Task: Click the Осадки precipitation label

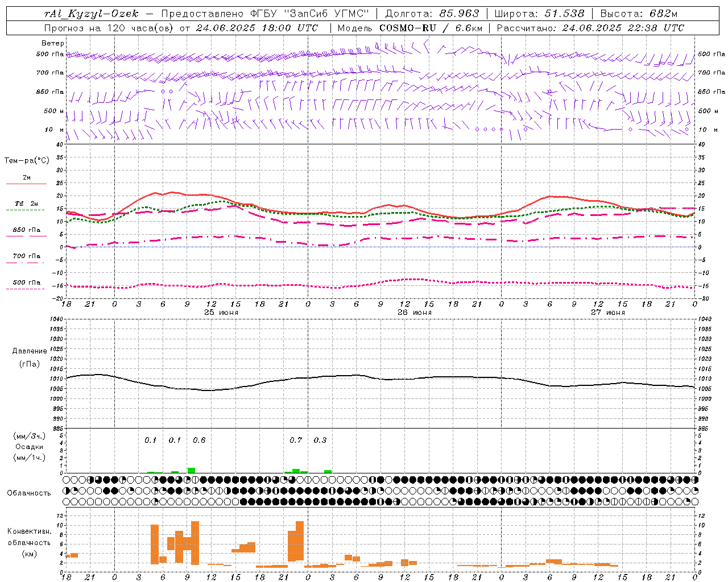Action: click(29, 447)
